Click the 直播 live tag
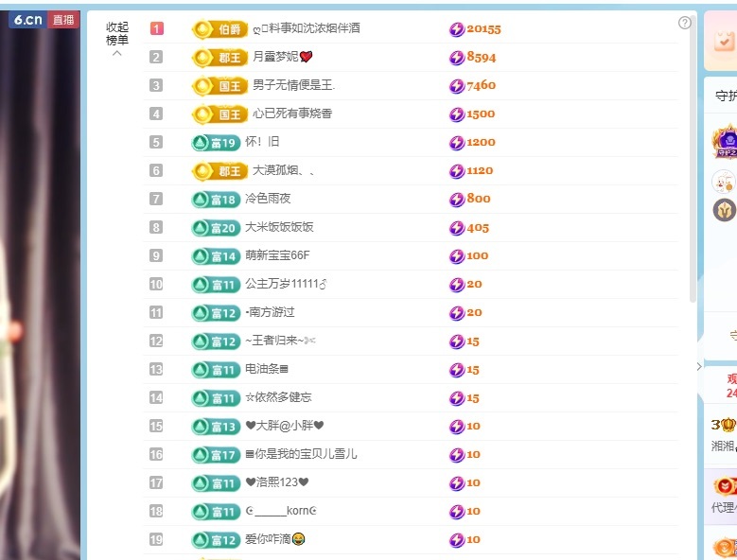 pos(63,20)
